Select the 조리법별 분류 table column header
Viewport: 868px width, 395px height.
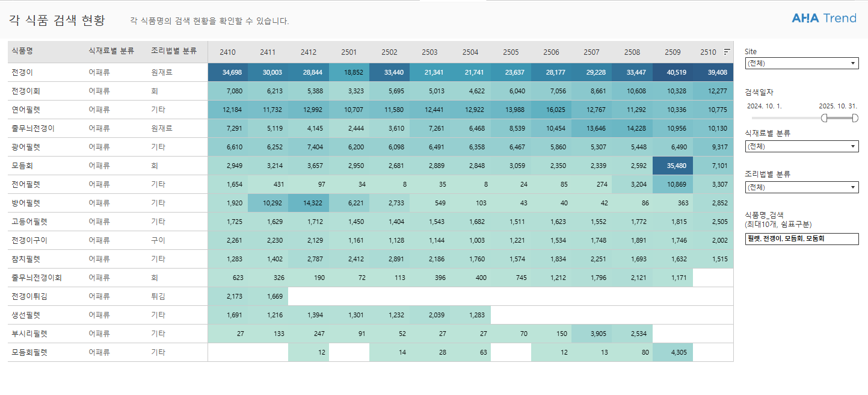pyautogui.click(x=174, y=51)
